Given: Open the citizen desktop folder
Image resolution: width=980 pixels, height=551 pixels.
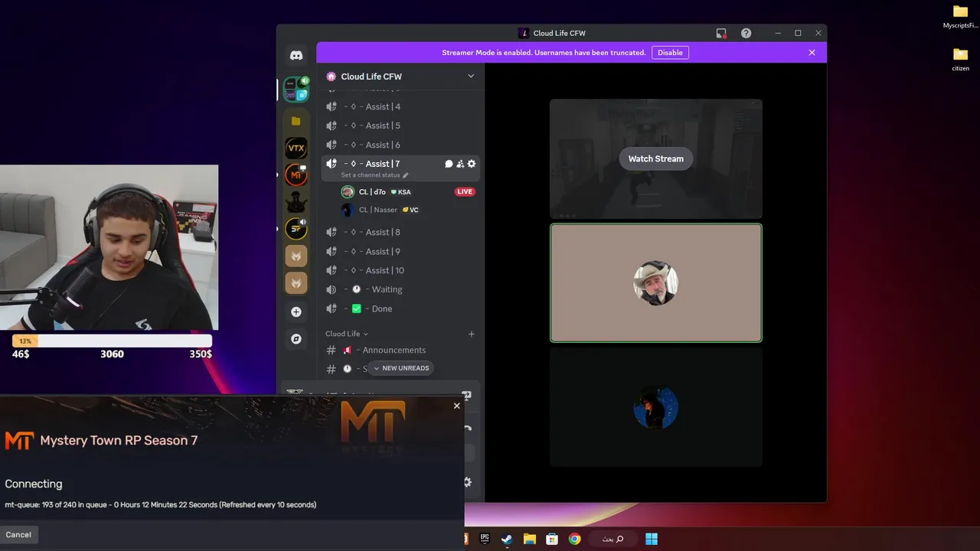Looking at the screenshot, I should point(960,59).
